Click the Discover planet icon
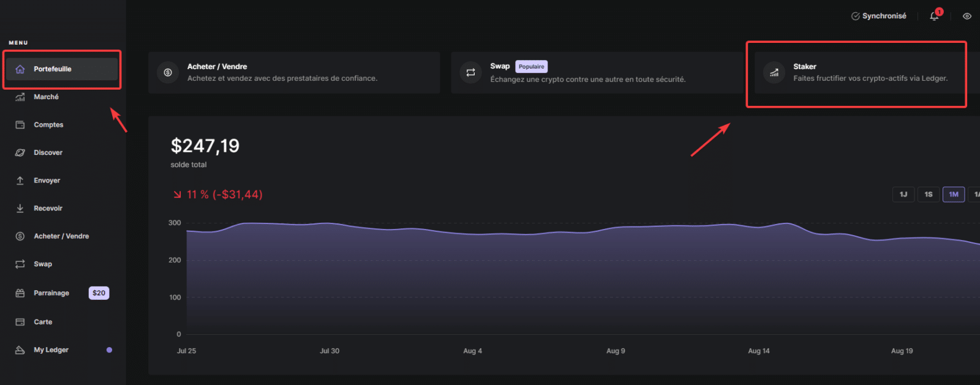This screenshot has height=385, width=980. [x=20, y=152]
